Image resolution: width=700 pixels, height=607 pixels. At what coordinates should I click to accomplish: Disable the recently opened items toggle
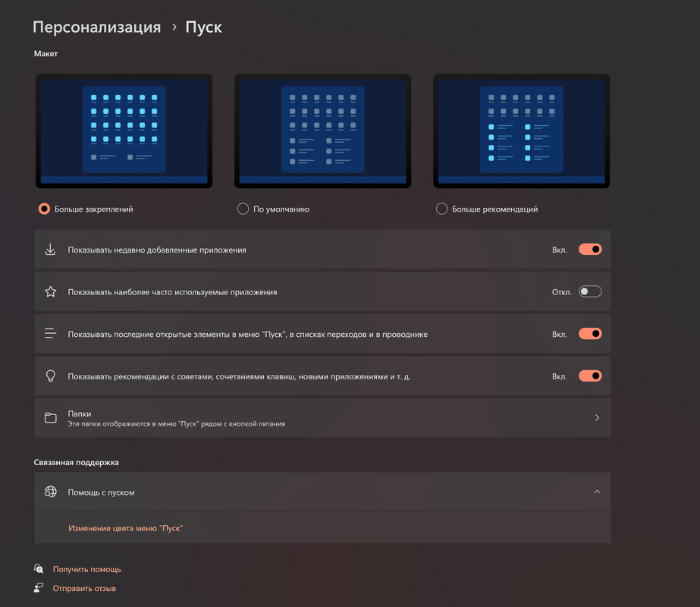[590, 334]
